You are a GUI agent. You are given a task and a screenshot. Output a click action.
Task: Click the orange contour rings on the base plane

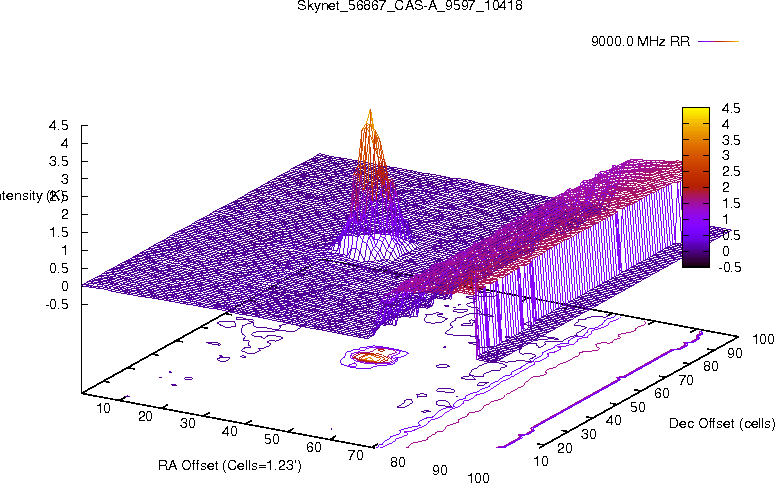tap(373, 355)
